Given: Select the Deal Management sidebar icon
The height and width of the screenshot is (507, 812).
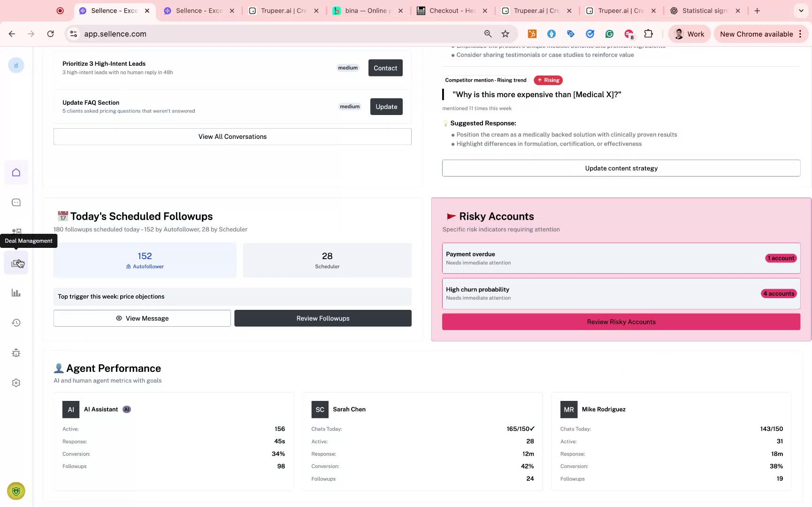Looking at the screenshot, I should (16, 262).
